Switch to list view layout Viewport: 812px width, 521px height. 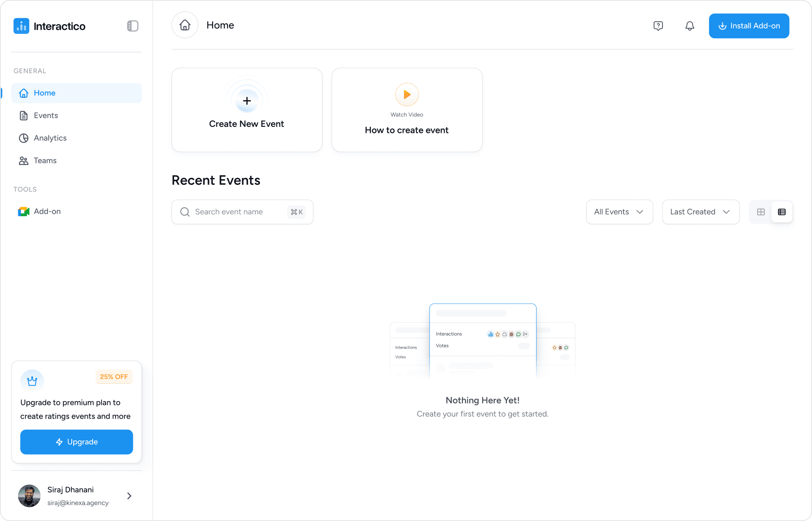tap(782, 212)
